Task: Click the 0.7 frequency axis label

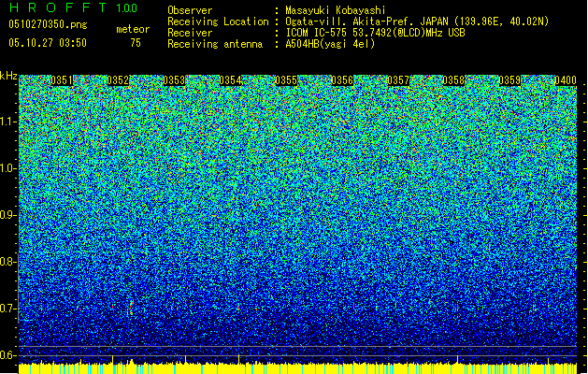Action: pos(7,309)
